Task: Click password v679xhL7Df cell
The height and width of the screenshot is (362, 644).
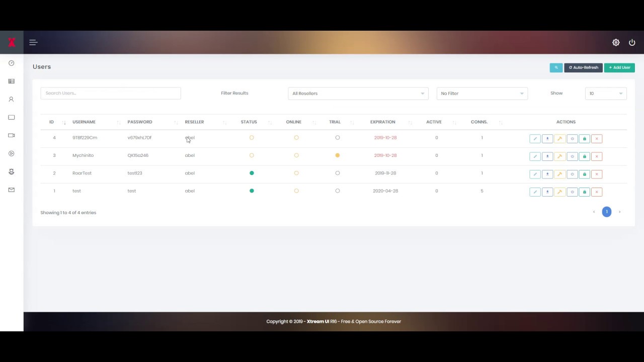Action: tap(139, 137)
